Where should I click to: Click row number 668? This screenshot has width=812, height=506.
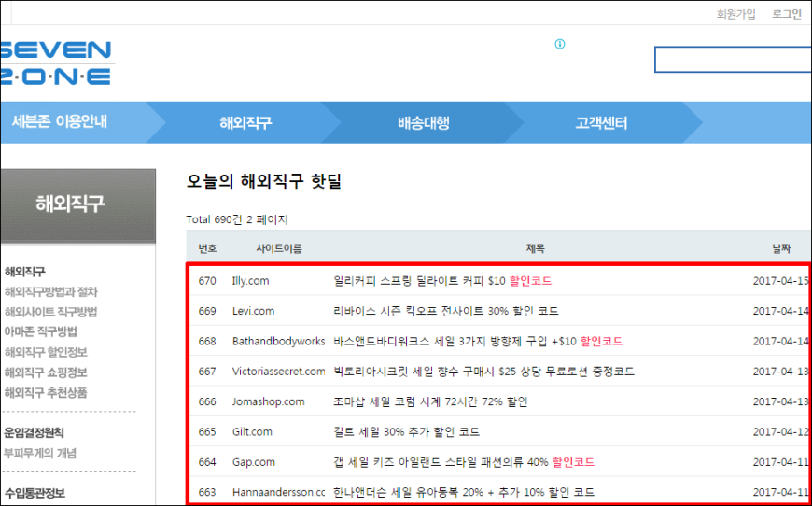click(x=207, y=342)
